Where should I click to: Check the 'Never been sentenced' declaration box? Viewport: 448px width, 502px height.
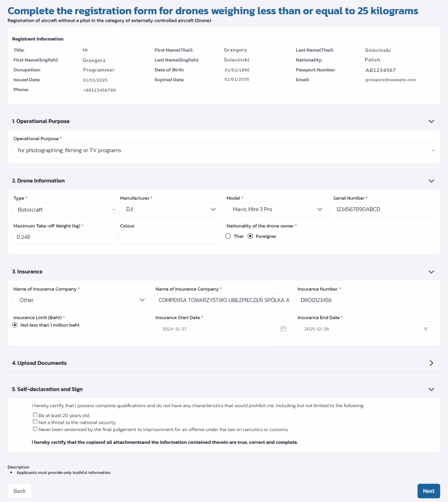click(x=35, y=429)
